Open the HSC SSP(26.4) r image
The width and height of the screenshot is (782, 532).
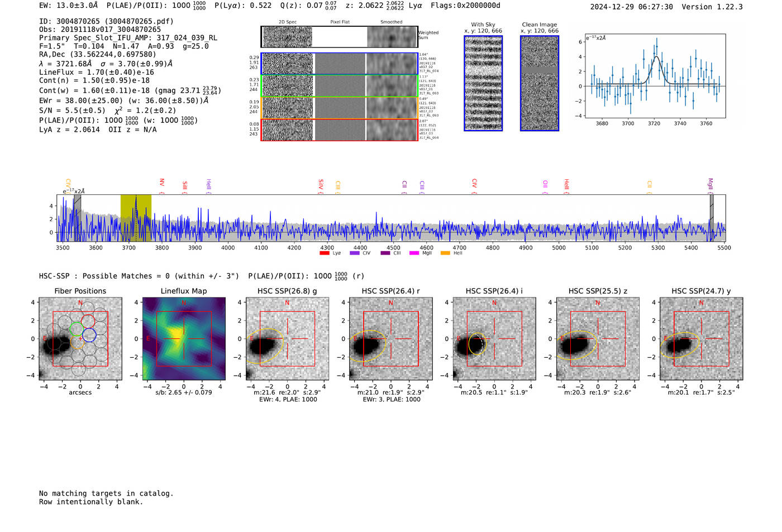pyautogui.click(x=391, y=339)
